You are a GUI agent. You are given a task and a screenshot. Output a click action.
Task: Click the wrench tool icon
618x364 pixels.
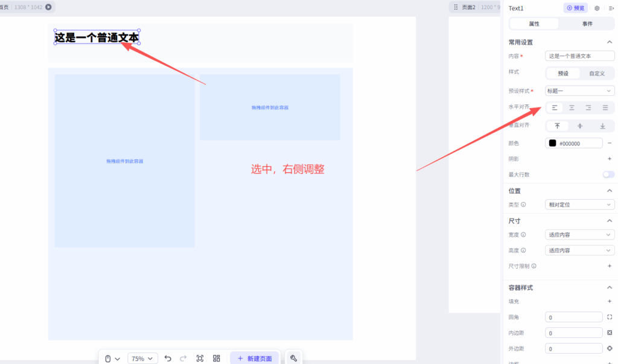(293, 359)
